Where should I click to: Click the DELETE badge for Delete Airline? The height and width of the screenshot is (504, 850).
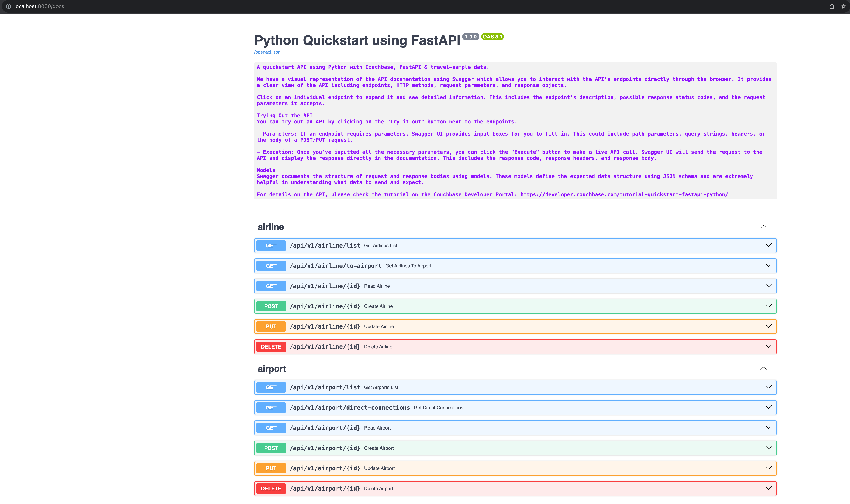click(x=271, y=346)
